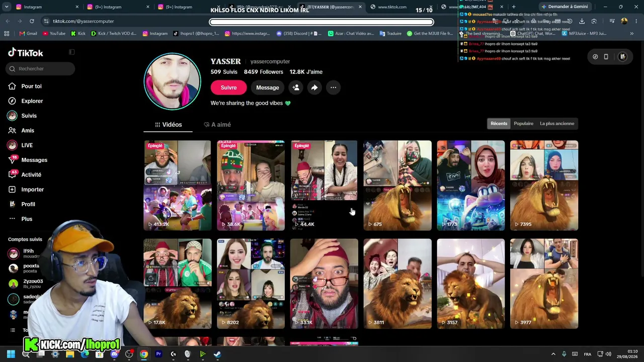This screenshot has height=362, width=644.
Task: Expand the Plus more menu
Action: click(x=20, y=219)
